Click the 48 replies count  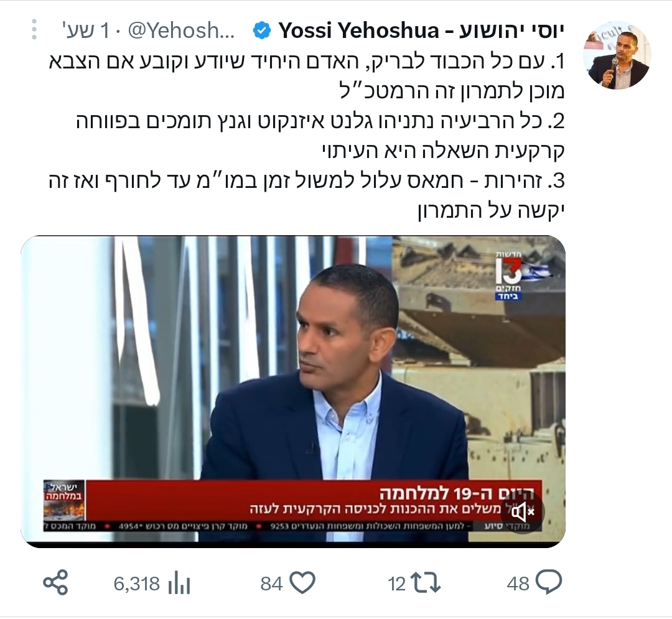point(518,584)
